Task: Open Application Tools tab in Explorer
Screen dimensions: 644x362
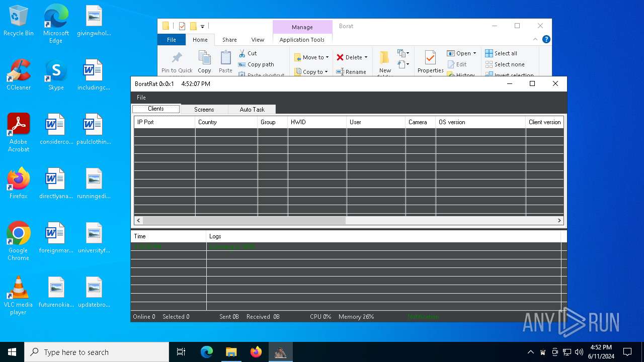Action: (302, 40)
